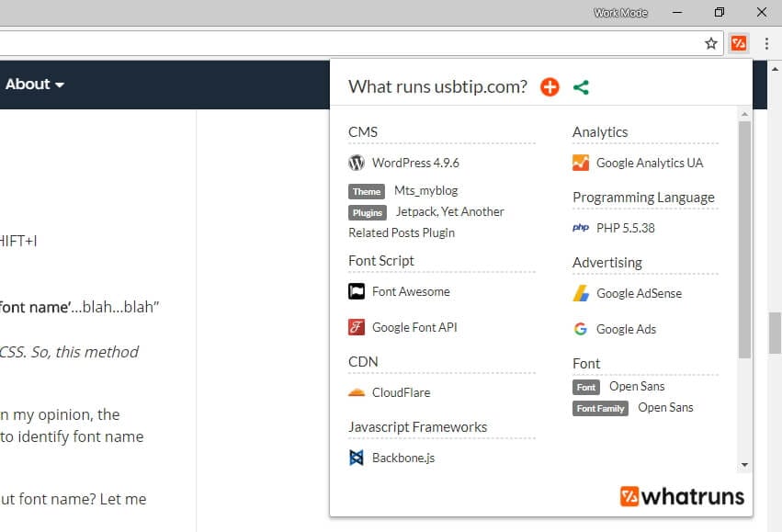The image size is (782, 532).
Task: Click the WordPress logo icon
Action: coord(357,163)
